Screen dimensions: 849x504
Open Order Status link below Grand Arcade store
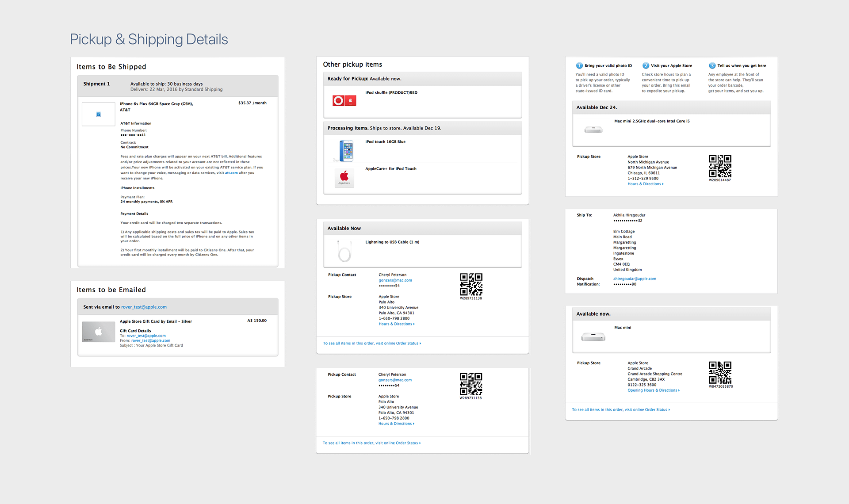(x=621, y=410)
